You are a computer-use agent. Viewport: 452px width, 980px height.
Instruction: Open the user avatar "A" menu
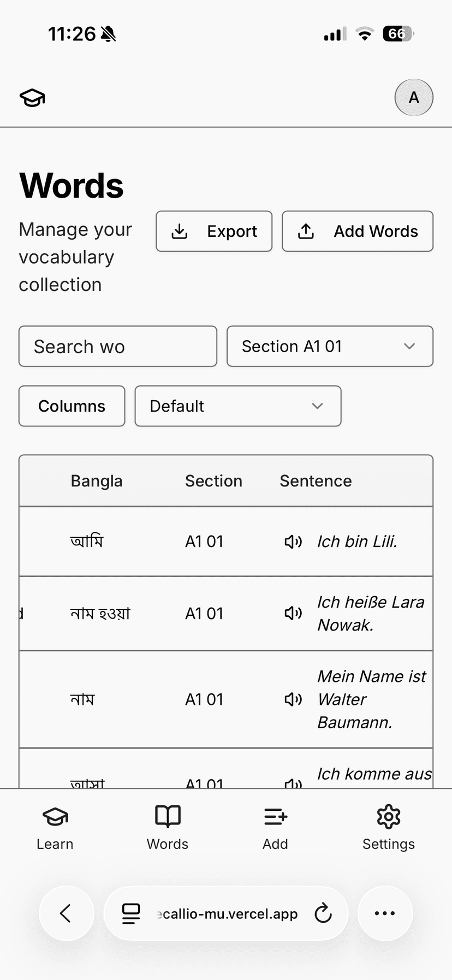tap(414, 98)
